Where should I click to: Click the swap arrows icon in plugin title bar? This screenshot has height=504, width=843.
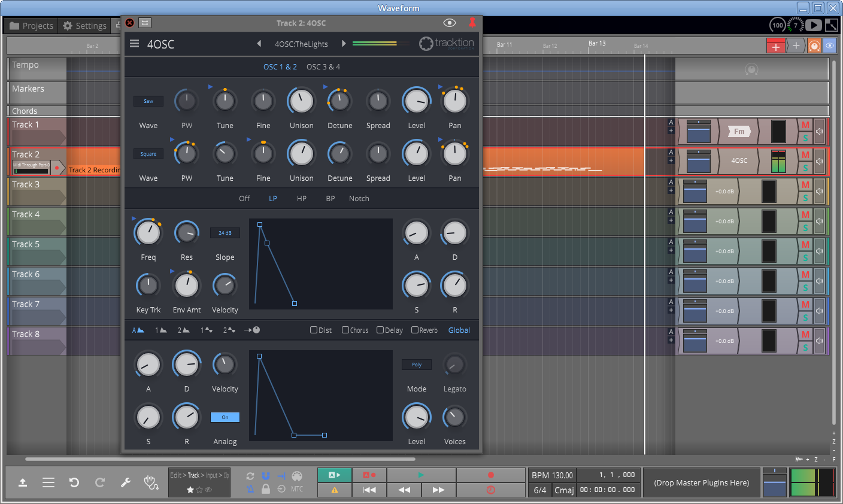point(145,23)
